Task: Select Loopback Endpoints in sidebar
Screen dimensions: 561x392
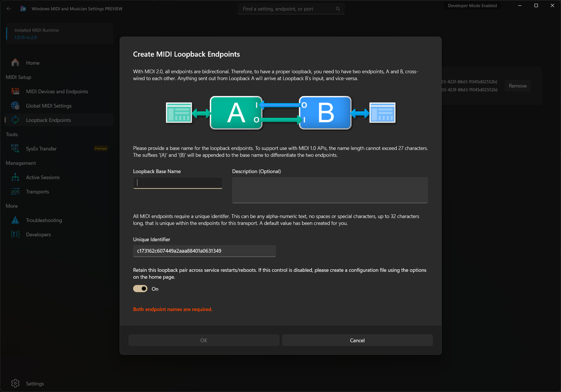Action: [48, 120]
